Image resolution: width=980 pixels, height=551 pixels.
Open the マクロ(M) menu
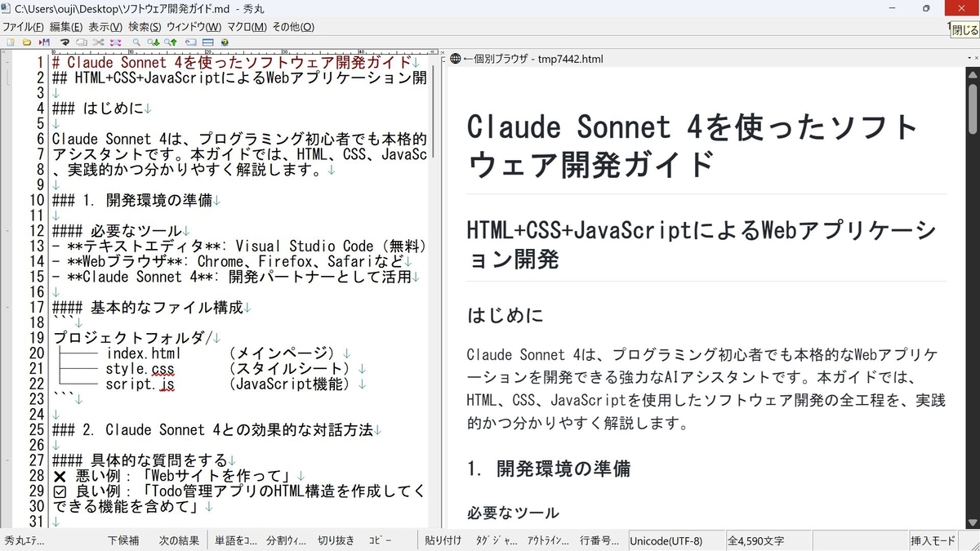point(247,27)
